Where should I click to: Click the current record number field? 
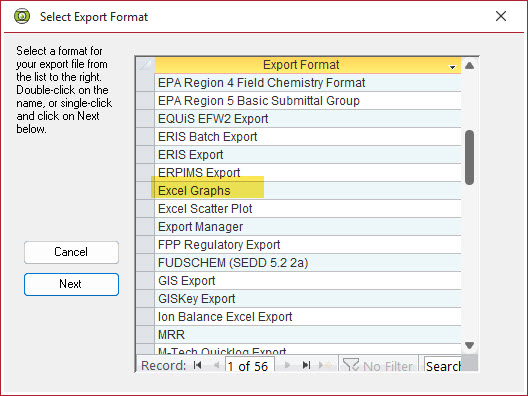point(250,365)
